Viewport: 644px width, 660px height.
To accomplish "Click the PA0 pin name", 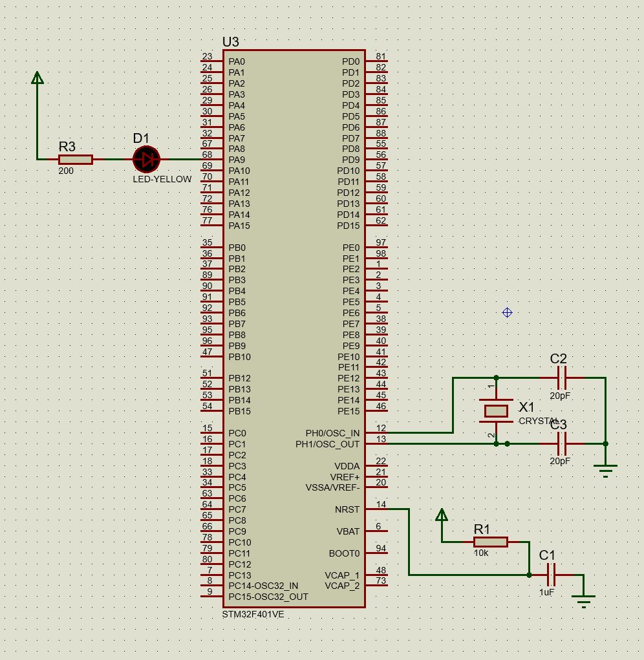I will [x=237, y=61].
